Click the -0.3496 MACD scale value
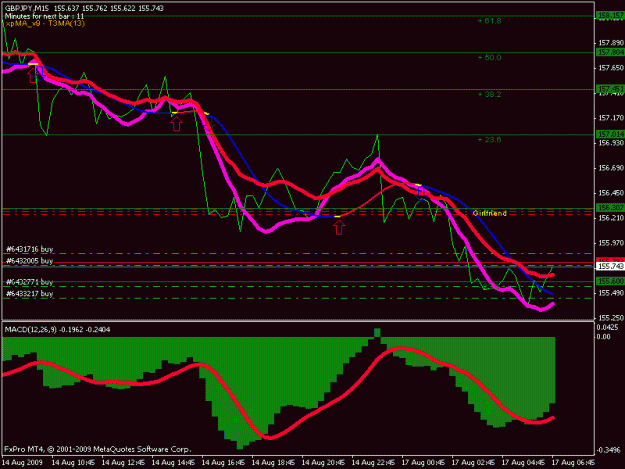 (x=609, y=450)
